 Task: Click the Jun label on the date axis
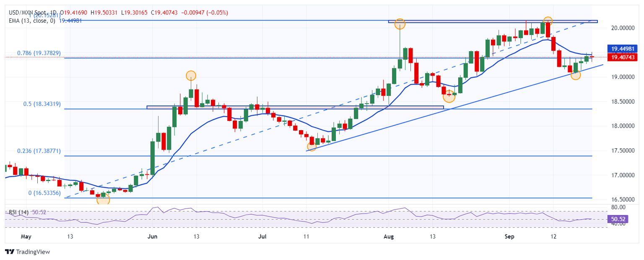click(153, 236)
